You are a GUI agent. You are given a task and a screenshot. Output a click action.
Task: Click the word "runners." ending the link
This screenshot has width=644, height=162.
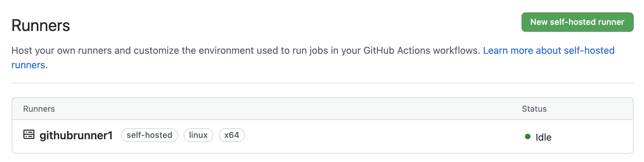click(x=29, y=65)
